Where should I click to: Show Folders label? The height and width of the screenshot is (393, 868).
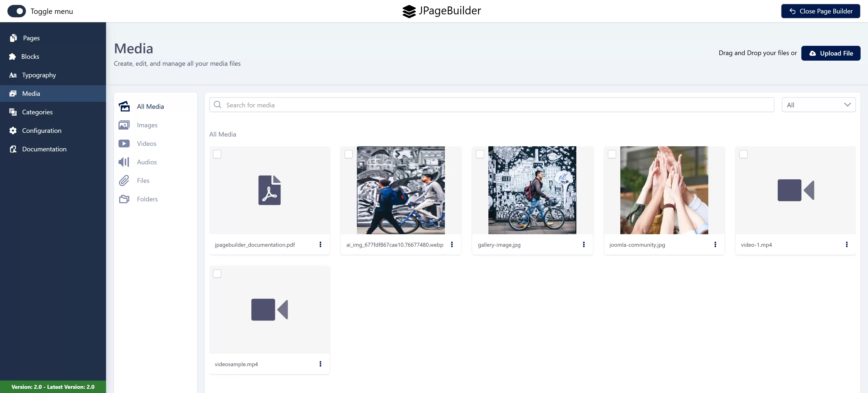147,199
